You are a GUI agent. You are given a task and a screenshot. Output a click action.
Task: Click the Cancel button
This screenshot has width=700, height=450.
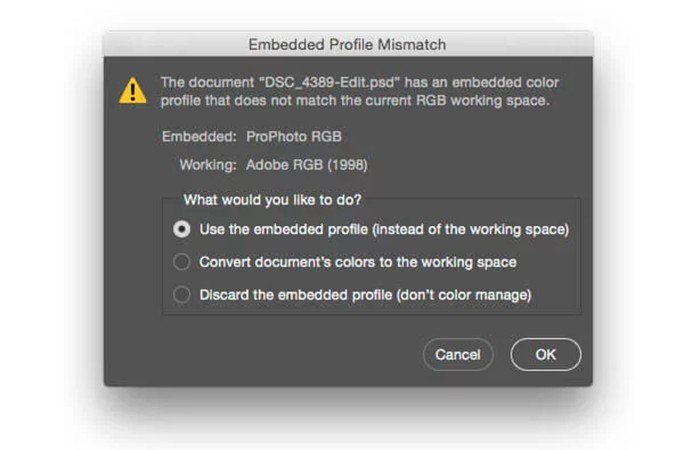[458, 354]
